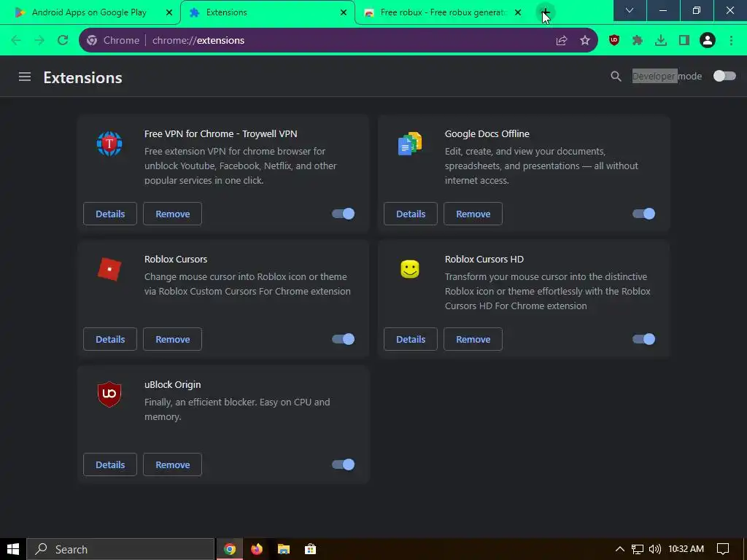Image resolution: width=747 pixels, height=560 pixels.
Task: Remove the Troywell VPN extension
Action: (172, 214)
